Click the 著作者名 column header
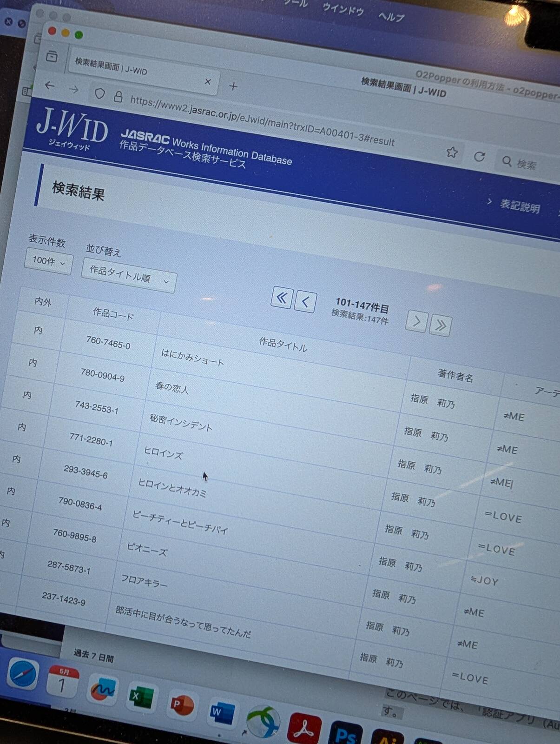Screen dimensions: 560x744 pos(455,375)
